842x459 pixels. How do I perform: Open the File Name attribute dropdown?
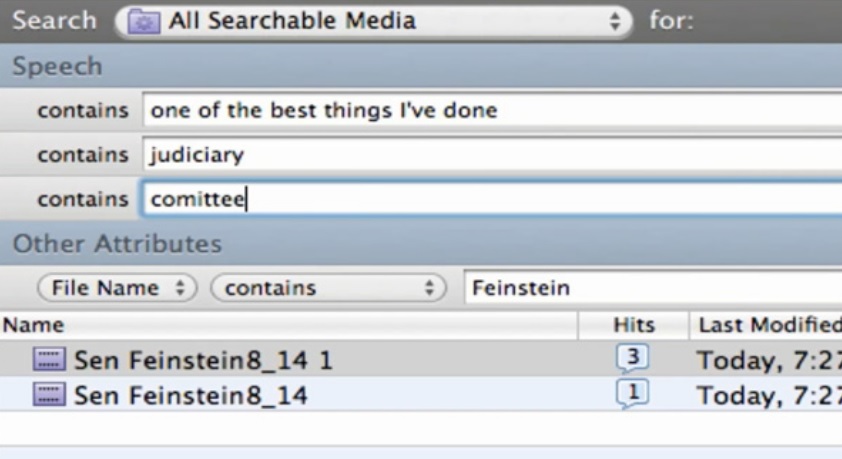[117, 288]
